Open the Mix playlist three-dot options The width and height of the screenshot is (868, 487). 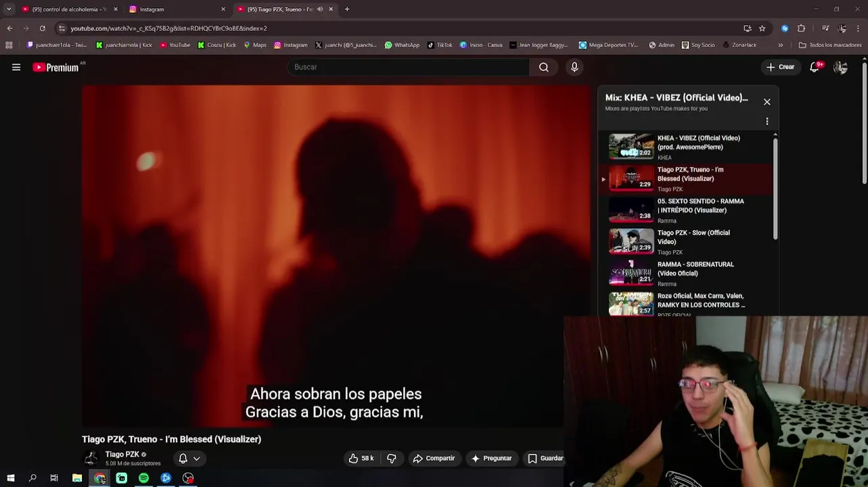767,122
